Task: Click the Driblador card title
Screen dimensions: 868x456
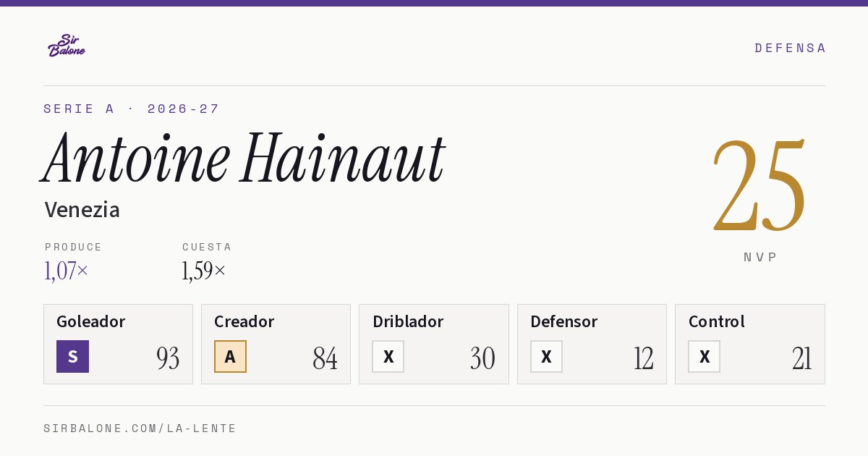Action: coord(408,321)
